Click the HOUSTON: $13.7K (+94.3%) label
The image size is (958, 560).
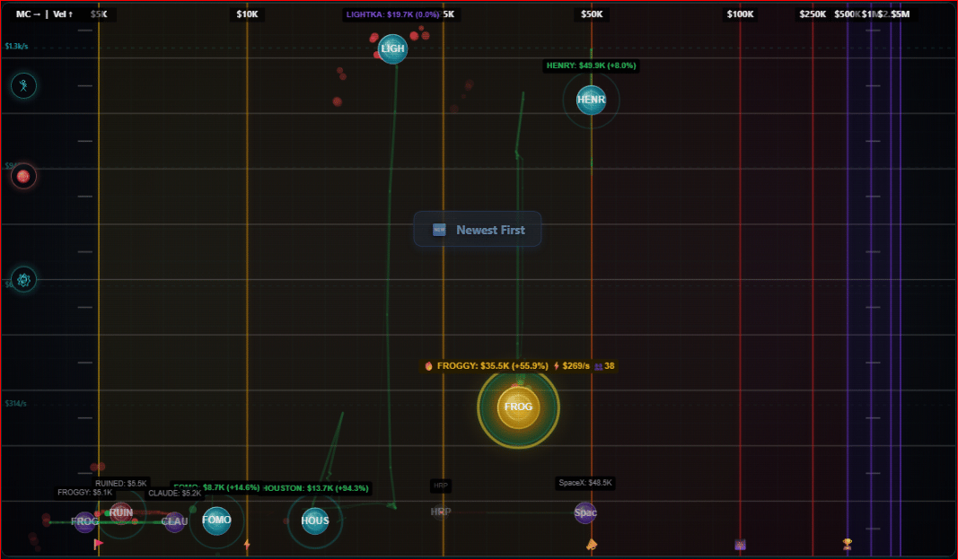click(x=316, y=488)
